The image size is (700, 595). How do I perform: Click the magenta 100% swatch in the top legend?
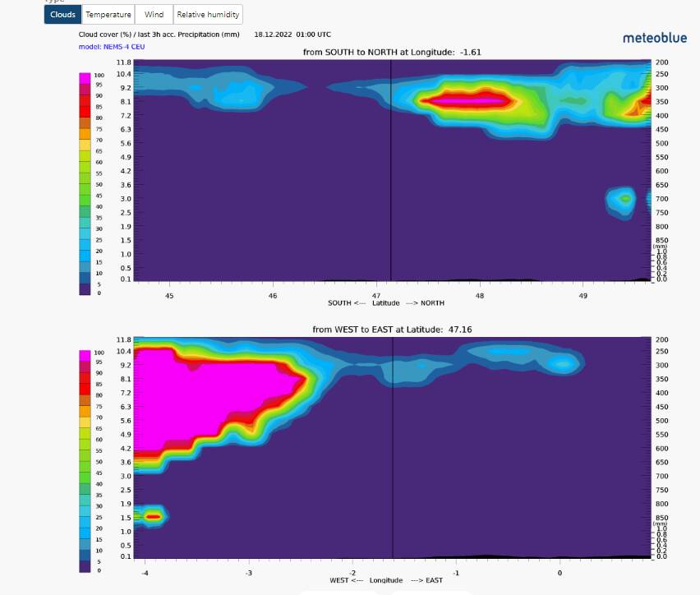pos(85,76)
